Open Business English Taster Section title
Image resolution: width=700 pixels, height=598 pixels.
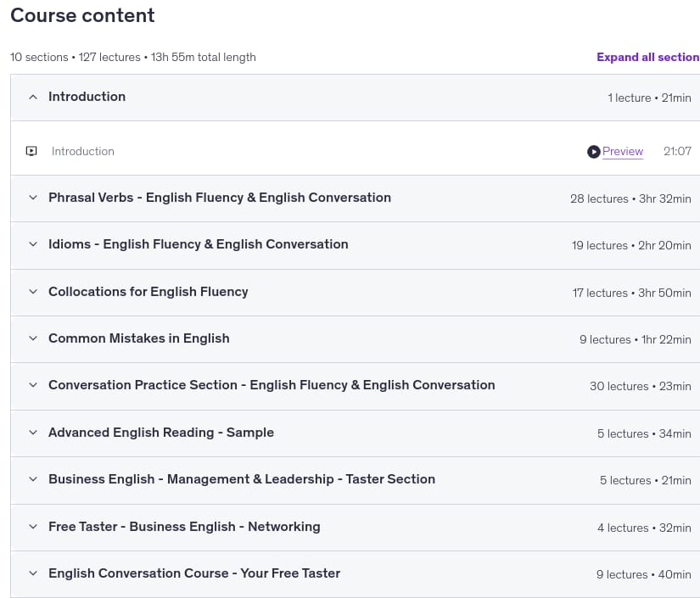click(x=242, y=479)
